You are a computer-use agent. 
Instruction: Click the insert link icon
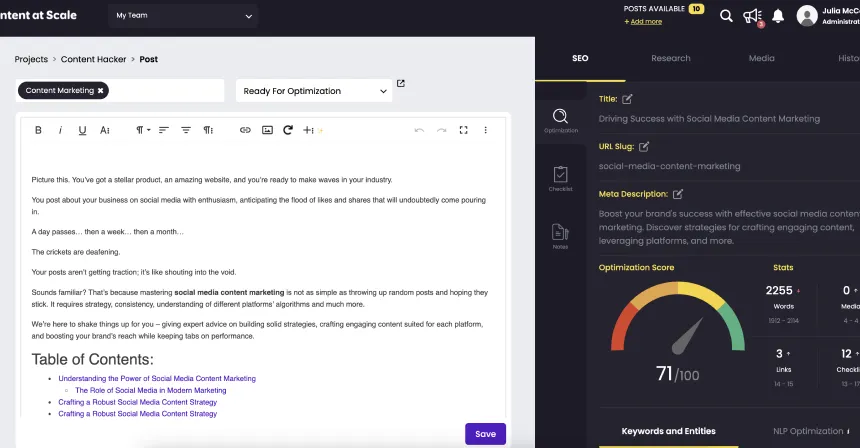(245, 130)
